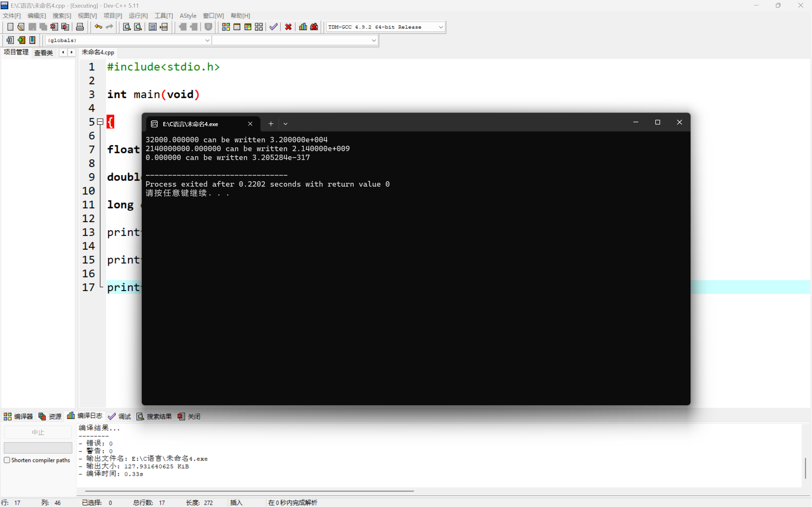Image resolution: width=812 pixels, height=507 pixels.
Task: Toggle Shorten compiler paths checkbox
Action: tap(7, 460)
